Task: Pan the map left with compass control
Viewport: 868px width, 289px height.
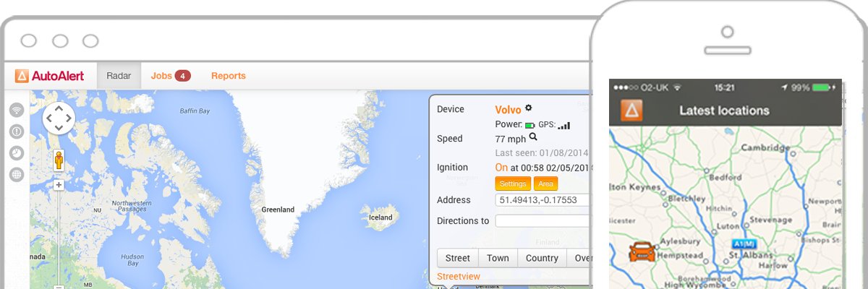Action: pos(48,118)
